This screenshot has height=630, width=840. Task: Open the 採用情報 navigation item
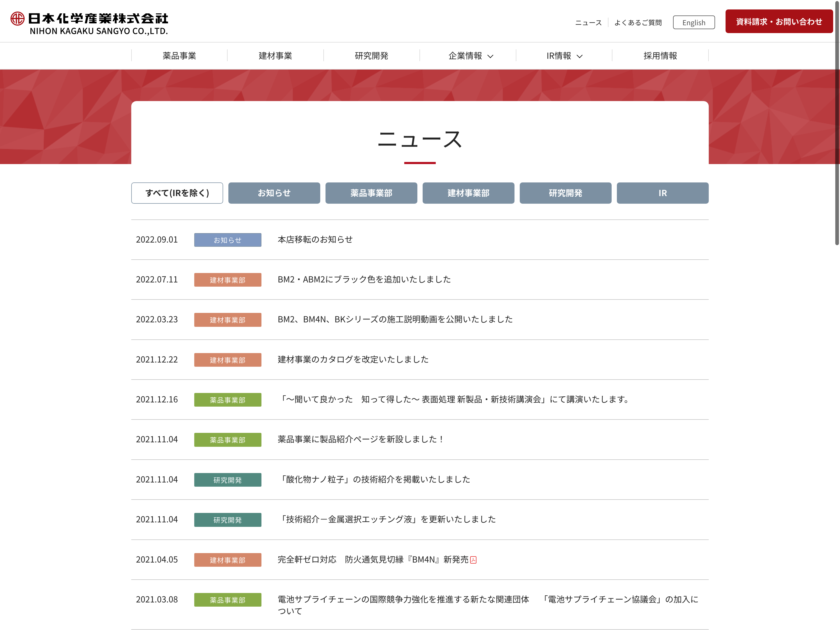click(x=660, y=56)
